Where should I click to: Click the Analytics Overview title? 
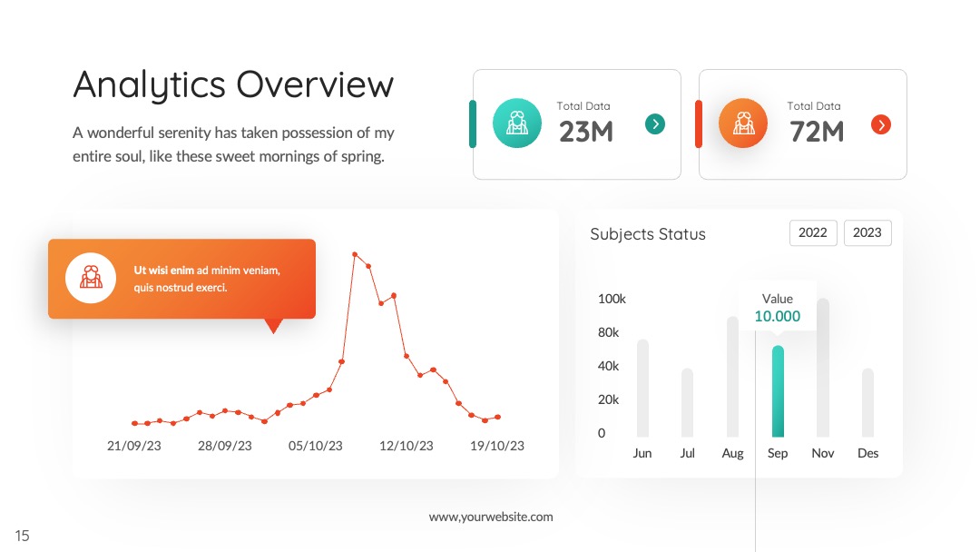[233, 85]
